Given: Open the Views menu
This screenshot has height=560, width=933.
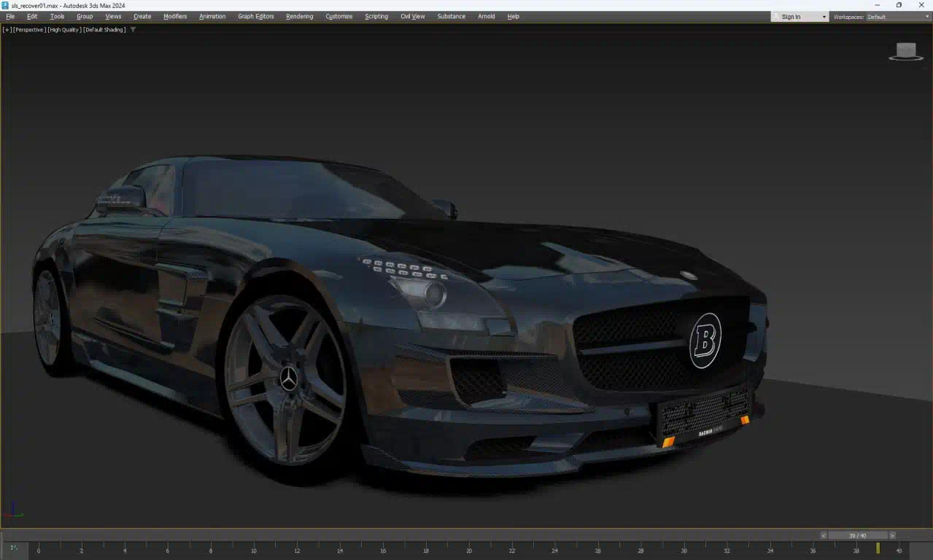Looking at the screenshot, I should coord(113,16).
